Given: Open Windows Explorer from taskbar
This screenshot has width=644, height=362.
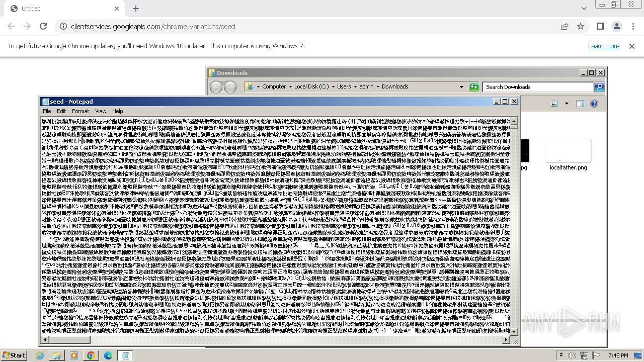Looking at the screenshot, I should tap(57, 355).
